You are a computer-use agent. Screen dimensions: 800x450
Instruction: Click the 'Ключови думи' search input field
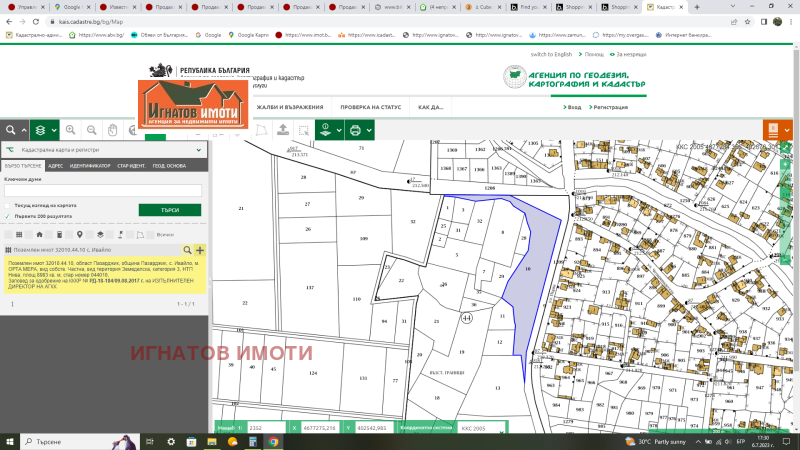pyautogui.click(x=103, y=189)
